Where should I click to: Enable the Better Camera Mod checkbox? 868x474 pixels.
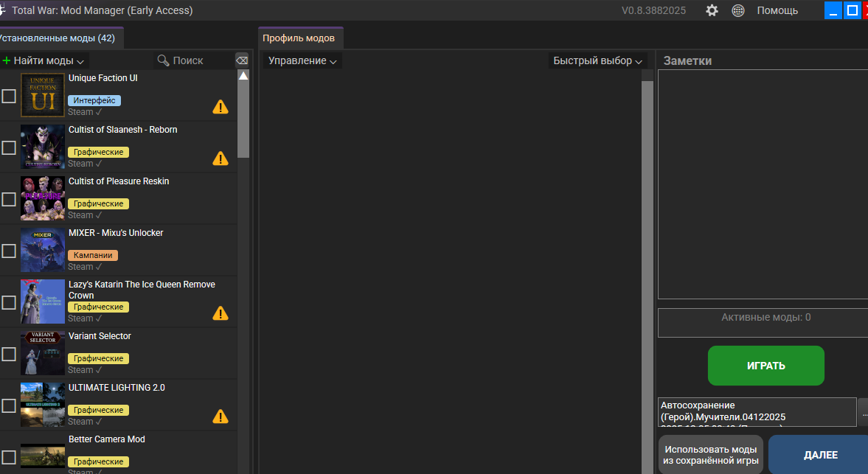point(9,457)
